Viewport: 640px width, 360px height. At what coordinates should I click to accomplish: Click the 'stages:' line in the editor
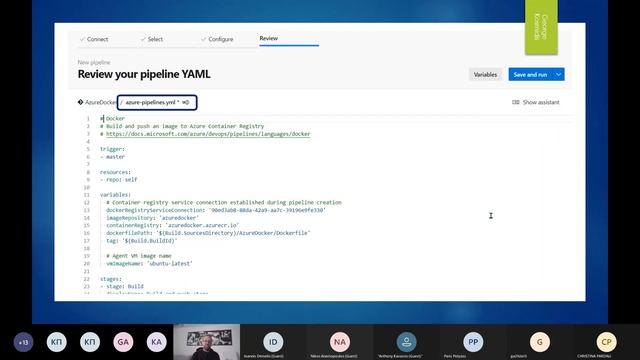[111, 279]
